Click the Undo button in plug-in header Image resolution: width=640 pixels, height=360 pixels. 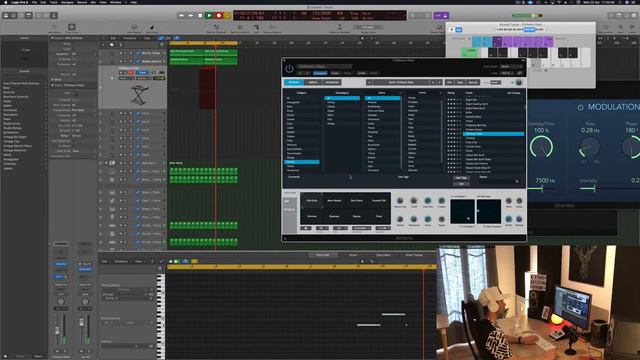(x=362, y=73)
